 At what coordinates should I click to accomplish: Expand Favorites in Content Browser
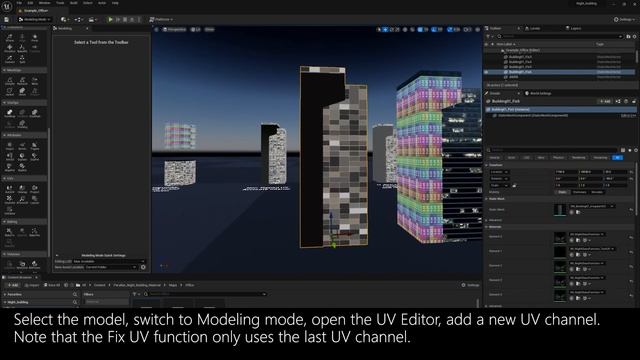(5, 294)
